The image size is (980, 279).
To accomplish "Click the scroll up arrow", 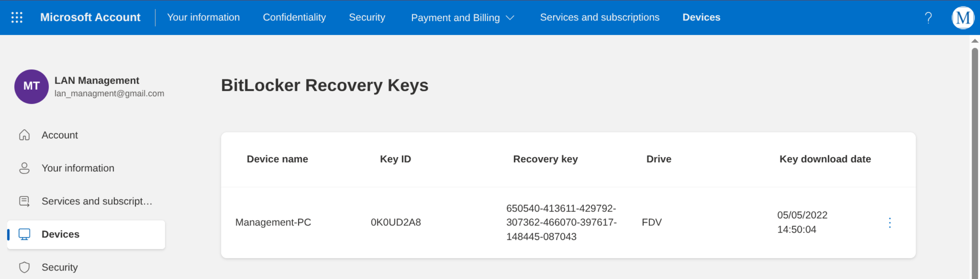I will point(975,41).
